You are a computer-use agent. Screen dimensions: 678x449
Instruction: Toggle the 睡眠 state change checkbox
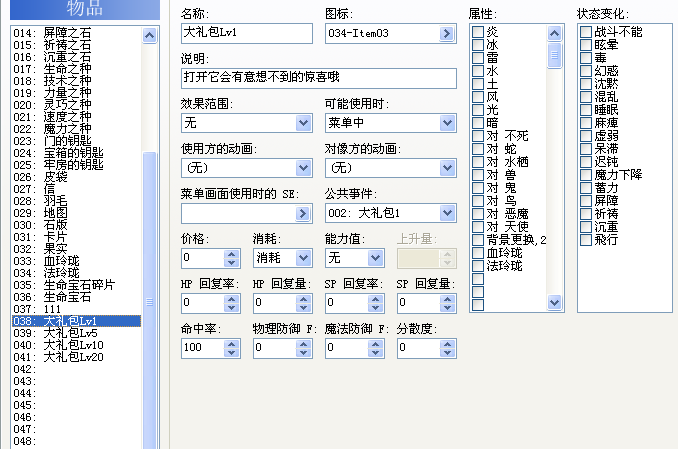pyautogui.click(x=586, y=110)
